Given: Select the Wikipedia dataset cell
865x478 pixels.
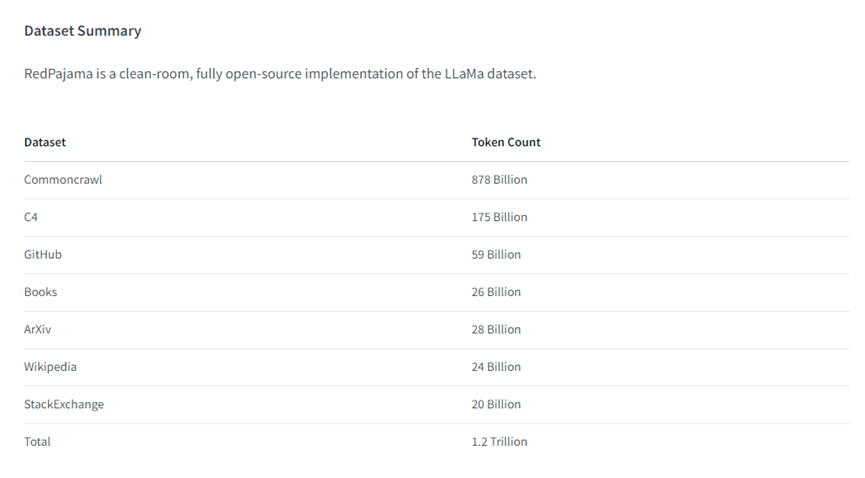Looking at the screenshot, I should (50, 368).
